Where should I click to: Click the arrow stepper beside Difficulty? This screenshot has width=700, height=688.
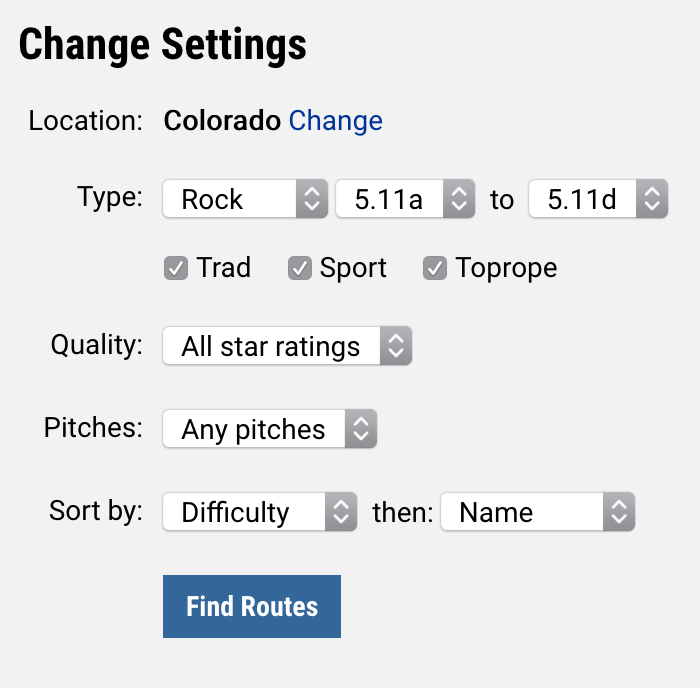[341, 512]
